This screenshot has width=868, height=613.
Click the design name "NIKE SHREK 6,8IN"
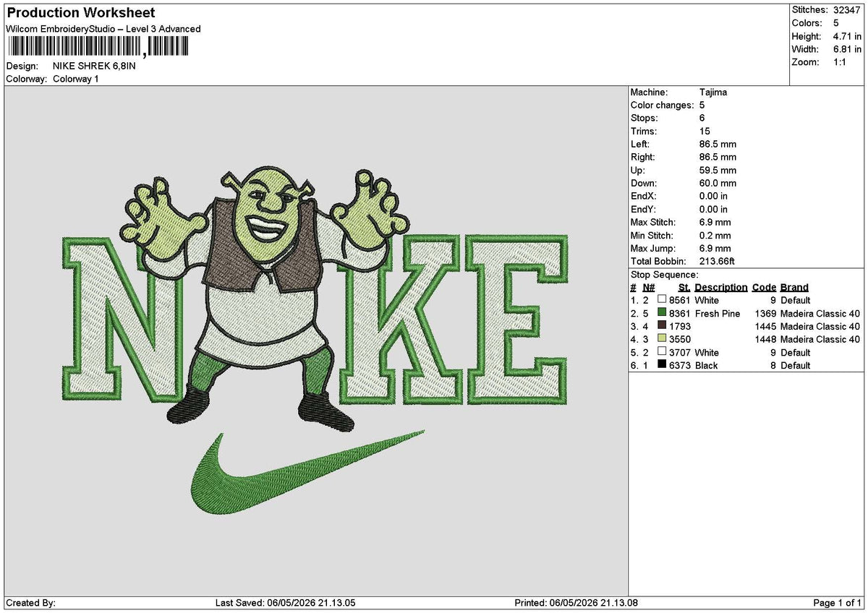coord(94,66)
